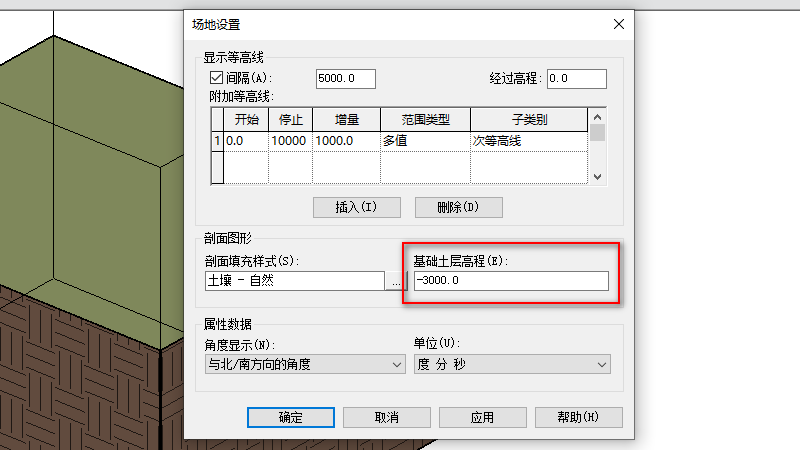Open the 角度显示 dropdown
The image size is (800, 450).
[x=305, y=364]
